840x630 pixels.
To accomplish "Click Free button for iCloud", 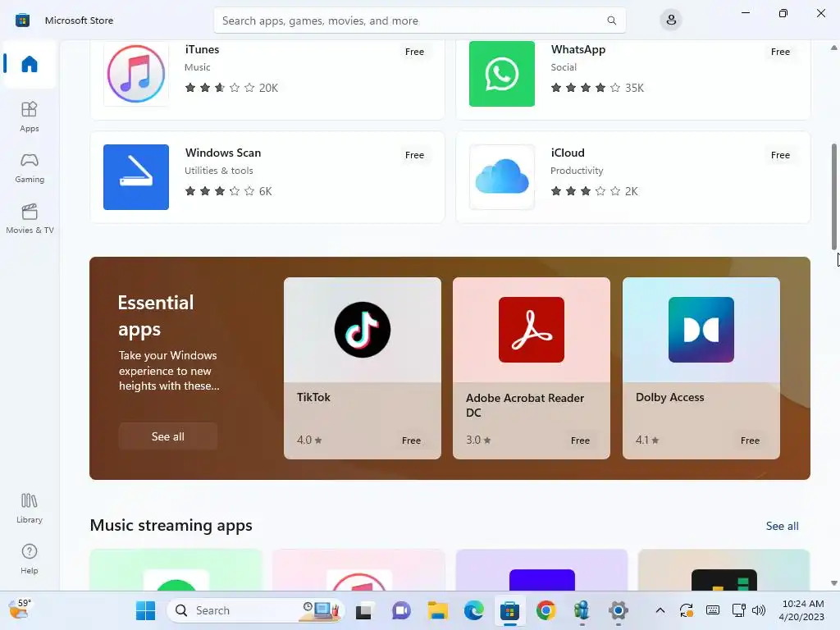I will 781,155.
